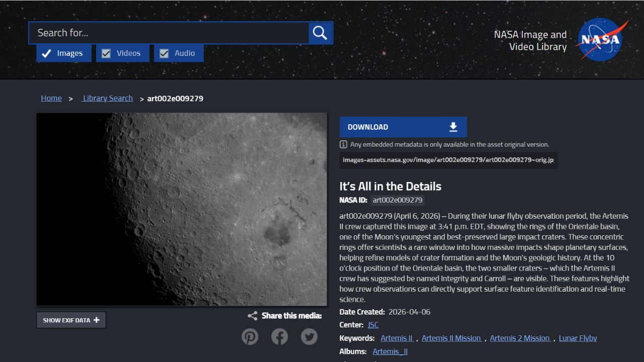The width and height of the screenshot is (644, 362).
Task: Select the Lunar Flyby keyword
Action: [x=578, y=338]
